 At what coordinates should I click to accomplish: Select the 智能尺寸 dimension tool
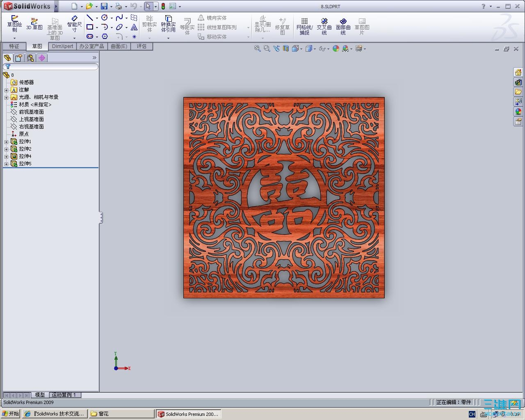74,24
